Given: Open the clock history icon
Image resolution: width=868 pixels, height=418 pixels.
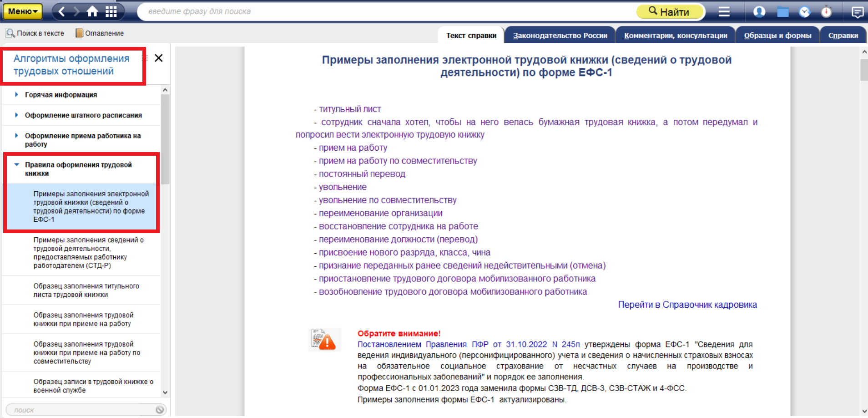Looking at the screenshot, I should pos(805,11).
